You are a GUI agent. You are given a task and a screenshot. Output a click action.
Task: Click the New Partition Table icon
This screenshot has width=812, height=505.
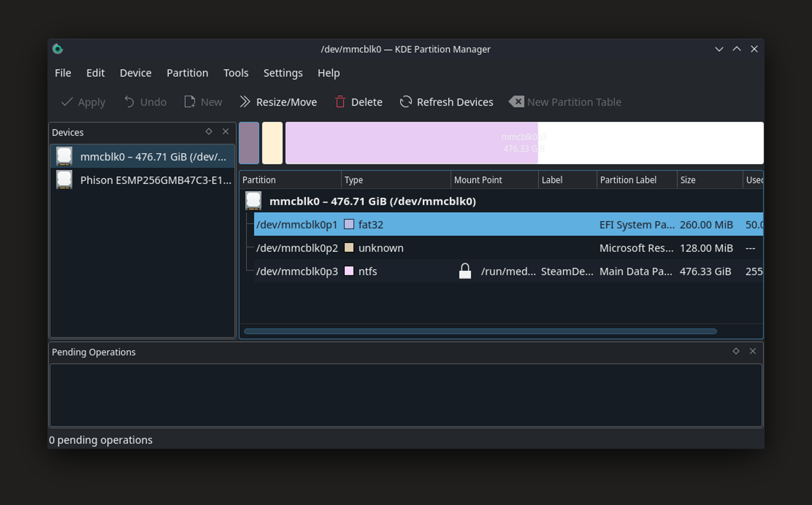(517, 102)
